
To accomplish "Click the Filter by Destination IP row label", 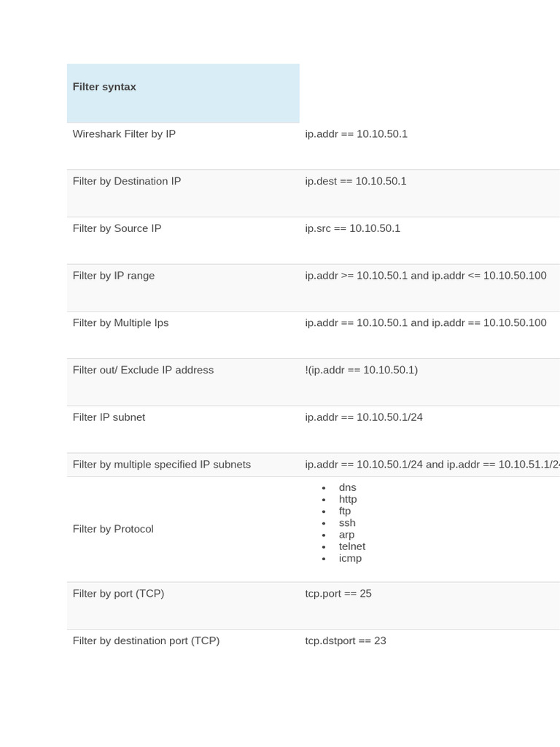I will 127,182.
